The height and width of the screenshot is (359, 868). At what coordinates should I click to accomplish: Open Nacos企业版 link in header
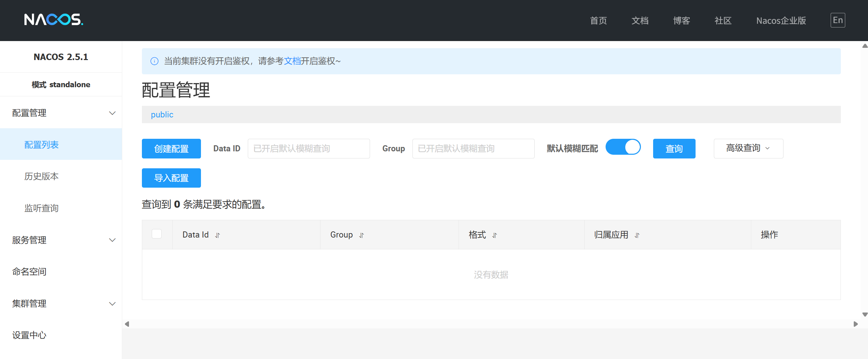781,21
